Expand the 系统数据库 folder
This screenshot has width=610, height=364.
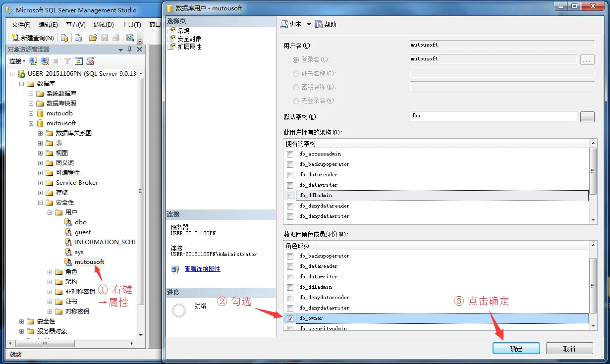31,93
